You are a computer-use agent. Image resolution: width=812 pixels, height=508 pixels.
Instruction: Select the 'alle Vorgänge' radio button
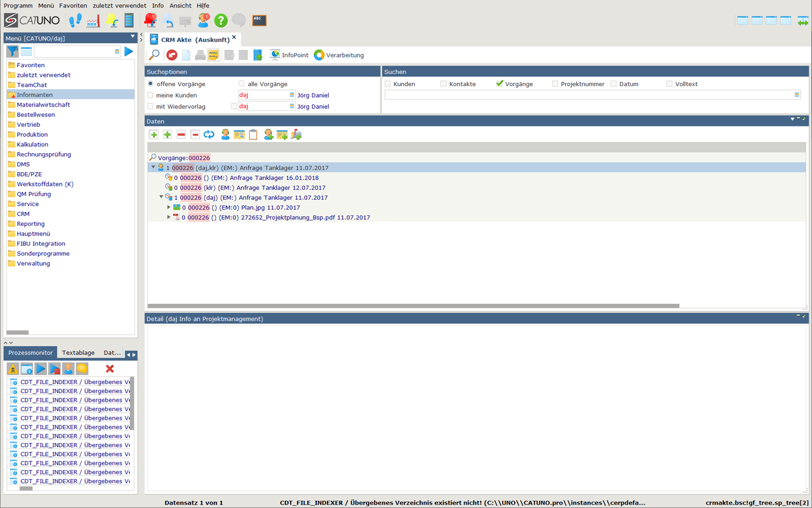pyautogui.click(x=241, y=84)
